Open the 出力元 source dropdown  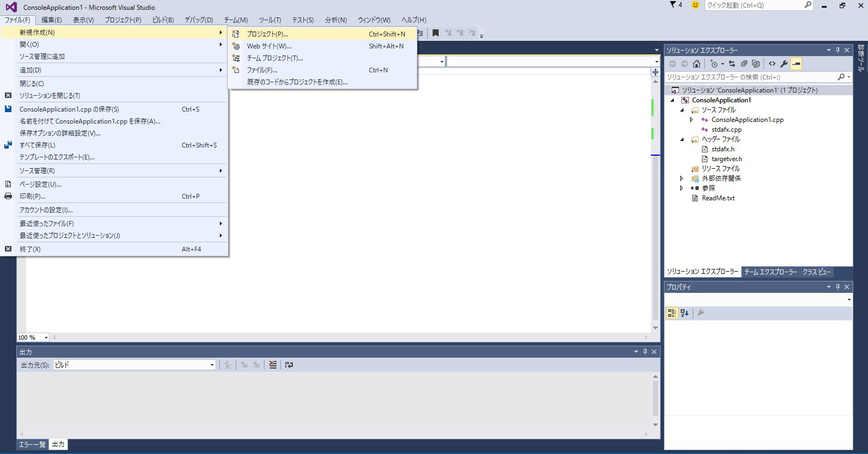212,365
